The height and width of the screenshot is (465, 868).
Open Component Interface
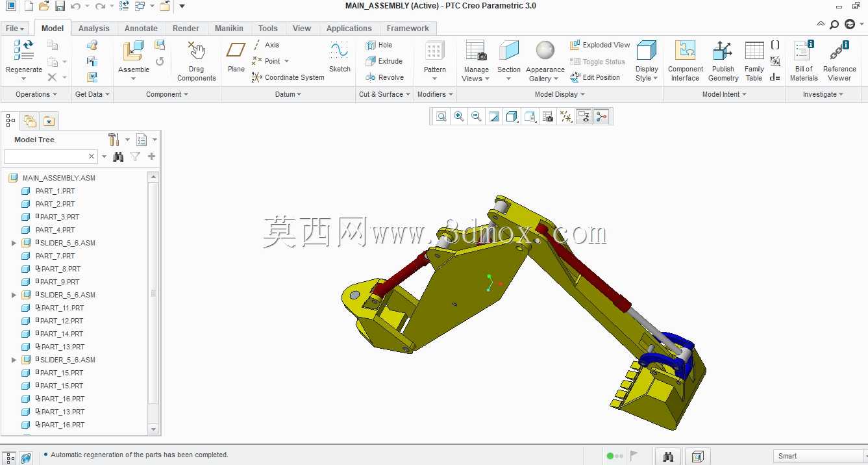[x=686, y=61]
